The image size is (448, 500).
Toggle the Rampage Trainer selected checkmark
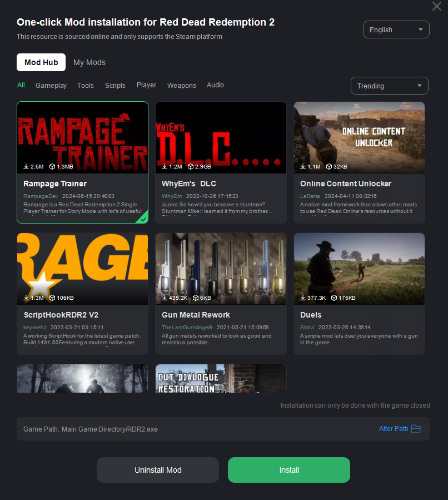click(143, 219)
